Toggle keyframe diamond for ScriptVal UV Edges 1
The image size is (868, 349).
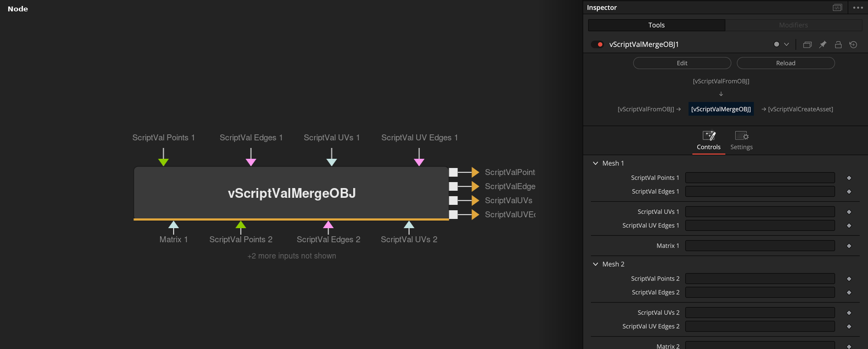(x=849, y=225)
